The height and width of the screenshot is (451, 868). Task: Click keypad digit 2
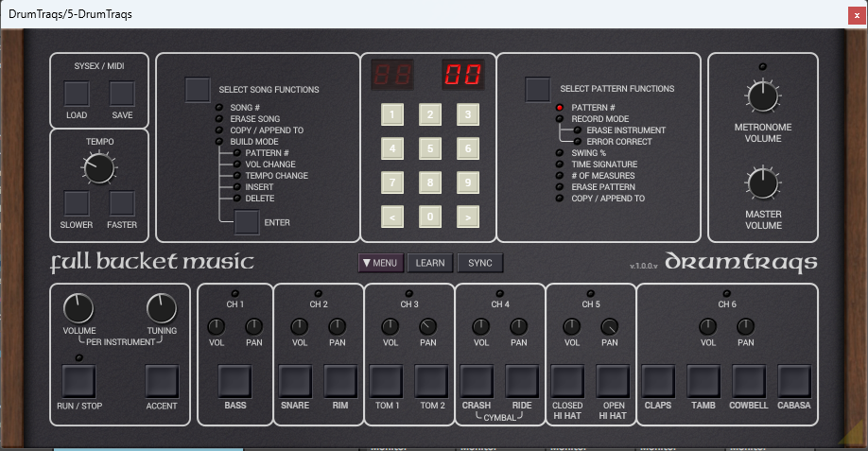[x=430, y=114]
